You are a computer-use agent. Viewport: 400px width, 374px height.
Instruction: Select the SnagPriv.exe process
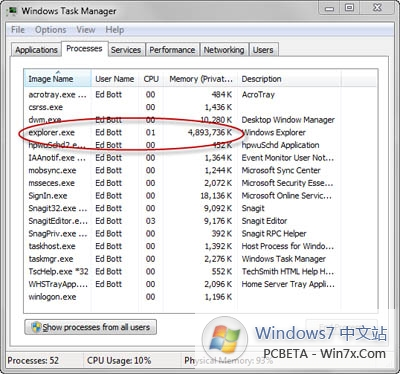[200, 234]
